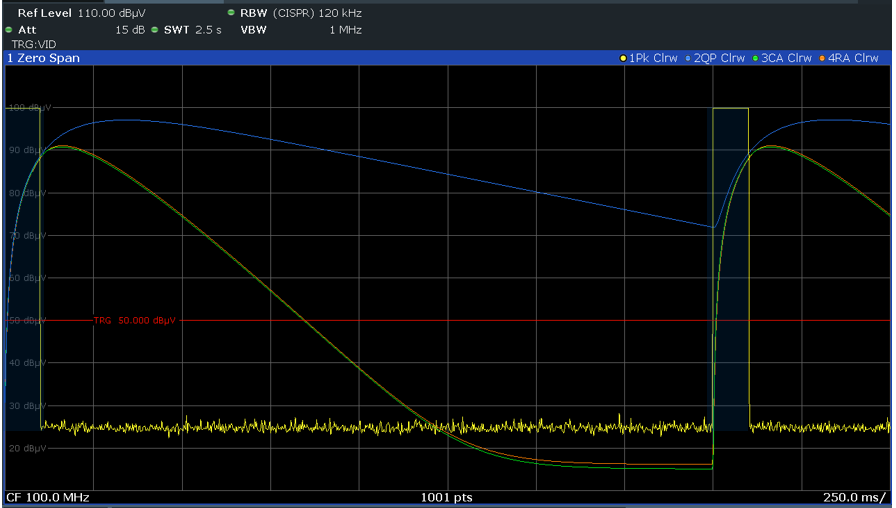Viewport: 896px width, 508px height.
Task: Click the SWT 2.5 s sweep time
Action: [x=193, y=30]
